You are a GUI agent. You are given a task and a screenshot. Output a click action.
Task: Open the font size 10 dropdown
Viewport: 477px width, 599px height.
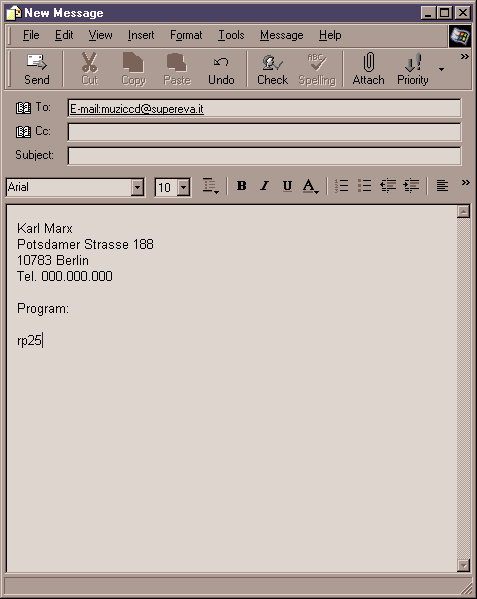(184, 188)
